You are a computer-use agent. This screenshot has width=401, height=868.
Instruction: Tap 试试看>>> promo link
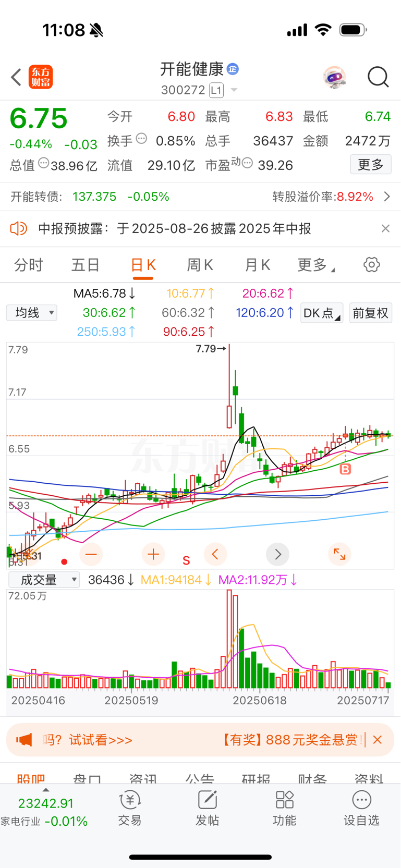point(101,740)
